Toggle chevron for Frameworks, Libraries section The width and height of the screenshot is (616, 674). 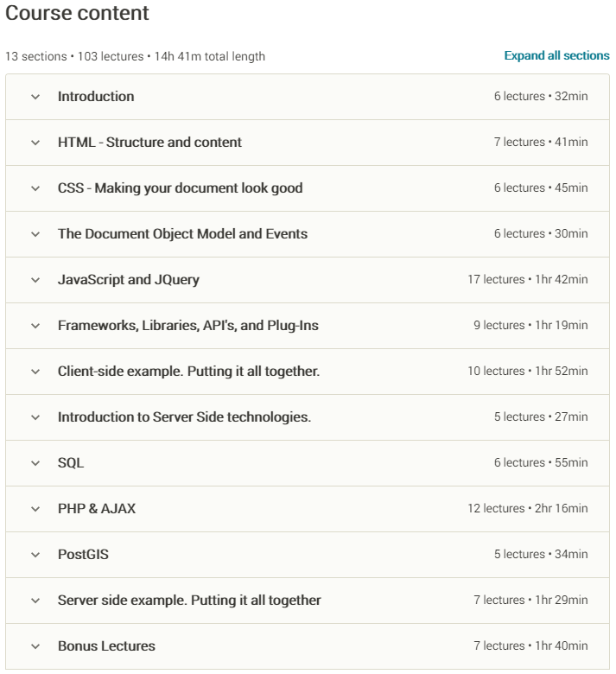pos(35,326)
